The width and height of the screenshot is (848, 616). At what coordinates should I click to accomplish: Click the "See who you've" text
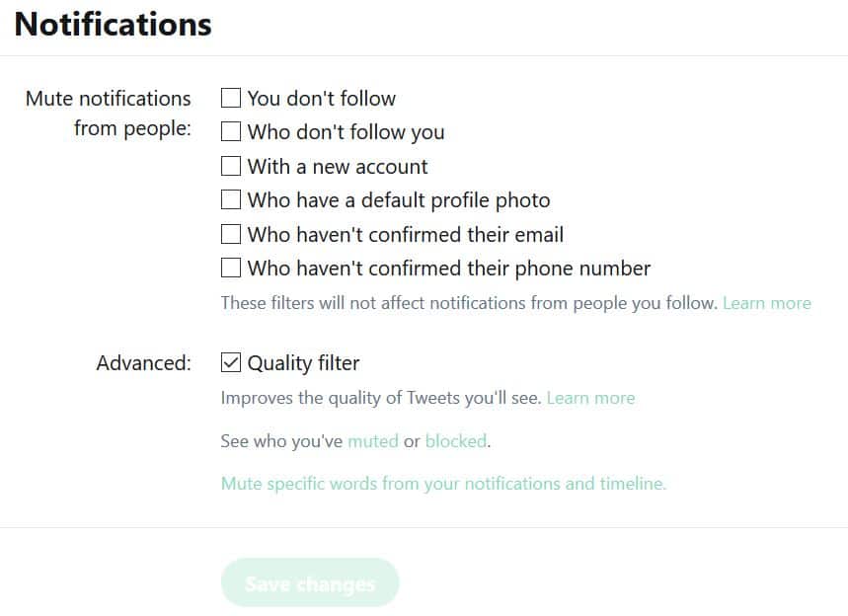(281, 441)
